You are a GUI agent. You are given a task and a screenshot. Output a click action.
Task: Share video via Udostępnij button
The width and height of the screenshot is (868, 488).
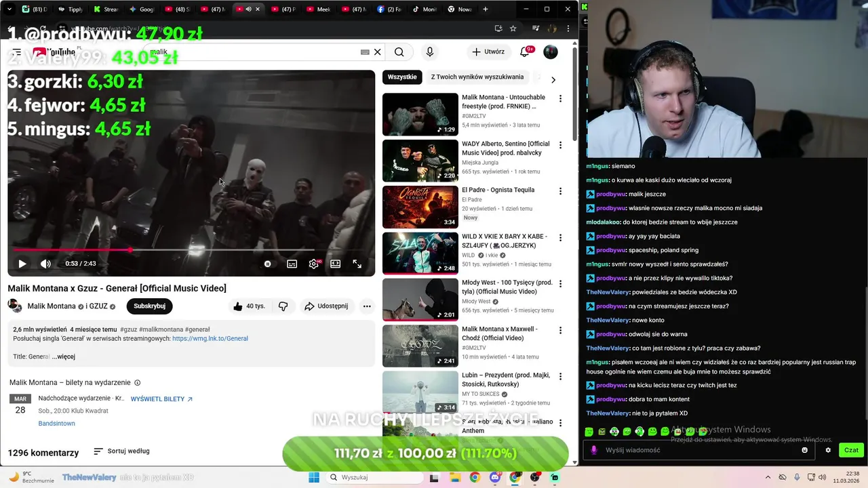pos(326,306)
